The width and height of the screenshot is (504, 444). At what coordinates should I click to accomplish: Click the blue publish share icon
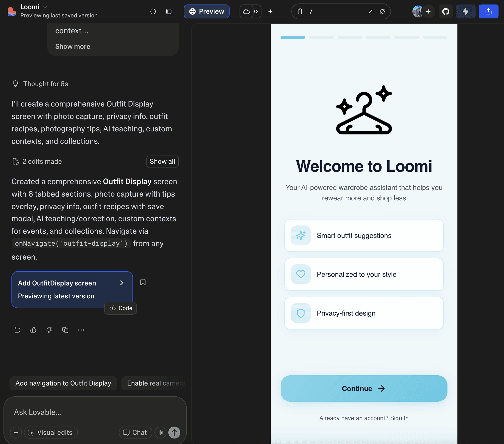[488, 11]
